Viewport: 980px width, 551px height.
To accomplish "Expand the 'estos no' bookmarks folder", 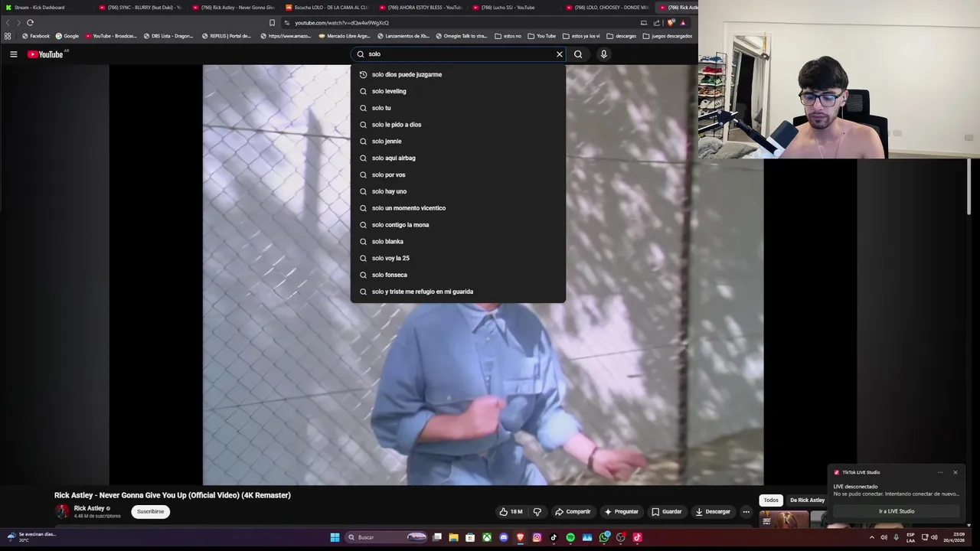I will point(508,36).
